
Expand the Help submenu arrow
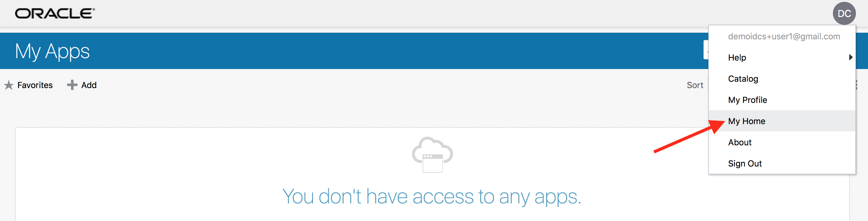[x=850, y=57]
